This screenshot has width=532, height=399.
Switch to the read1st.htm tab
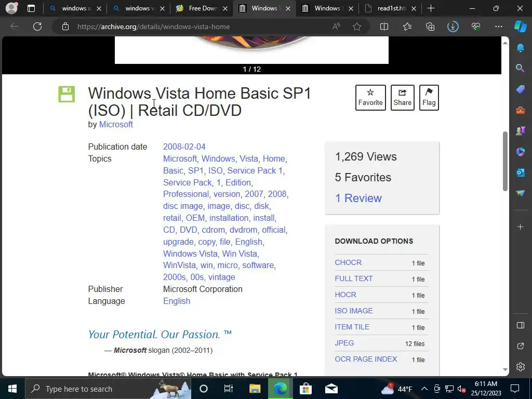click(x=391, y=8)
